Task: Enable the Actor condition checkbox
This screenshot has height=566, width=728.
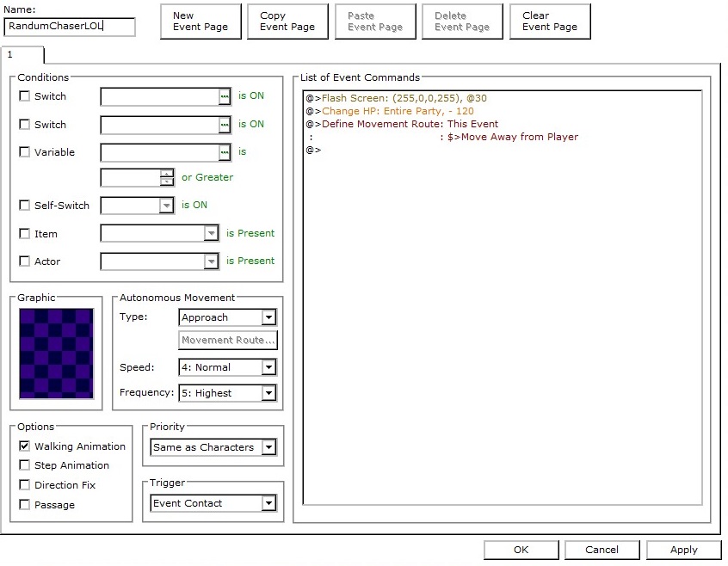Action: click(x=24, y=261)
